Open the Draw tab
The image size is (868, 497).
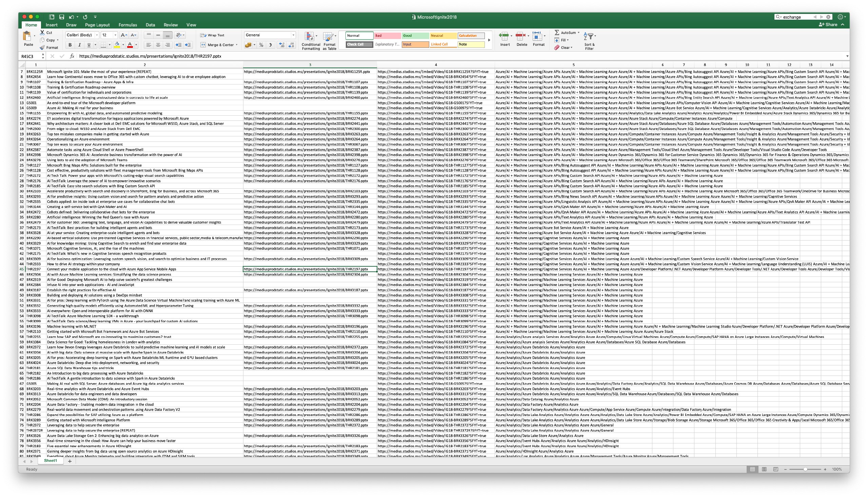click(x=71, y=24)
